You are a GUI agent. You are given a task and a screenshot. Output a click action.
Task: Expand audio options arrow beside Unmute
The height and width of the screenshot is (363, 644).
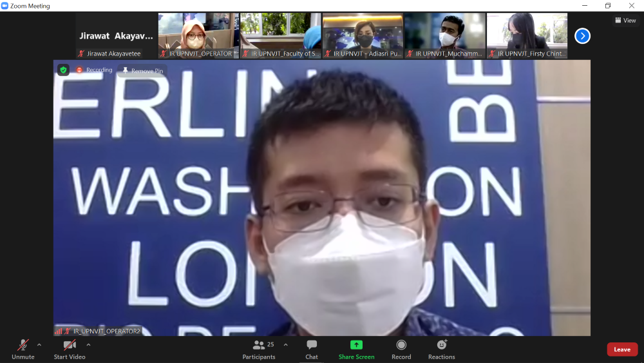pos(39,345)
